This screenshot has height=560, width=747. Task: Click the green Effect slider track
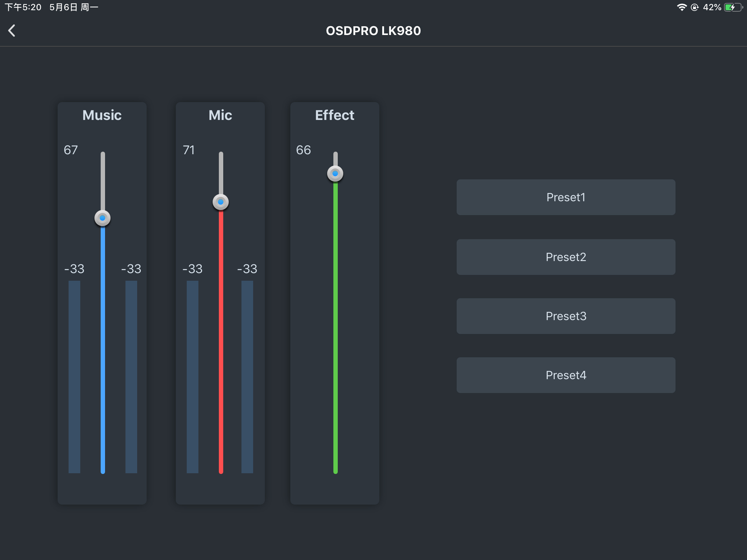pyautogui.click(x=336, y=328)
